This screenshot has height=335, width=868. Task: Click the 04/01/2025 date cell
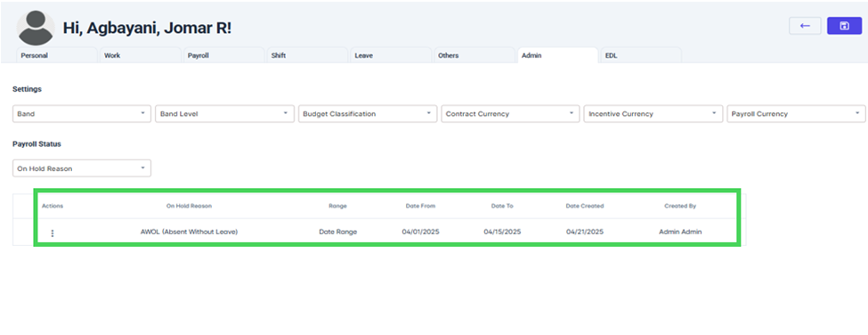[420, 232]
